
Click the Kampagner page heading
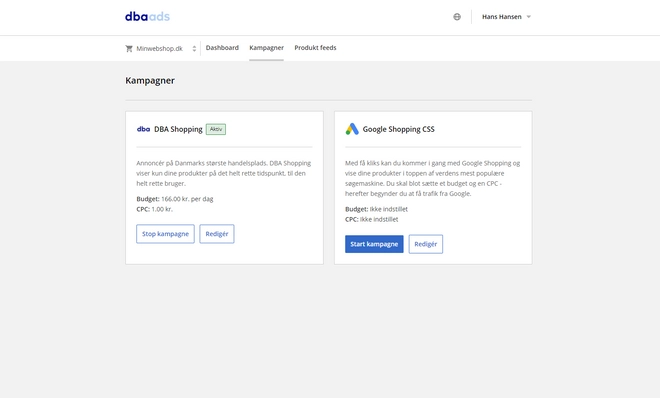pyautogui.click(x=150, y=80)
